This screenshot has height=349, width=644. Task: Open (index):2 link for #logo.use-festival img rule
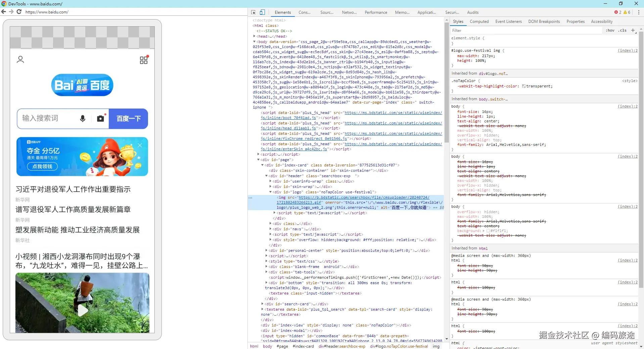tap(628, 50)
